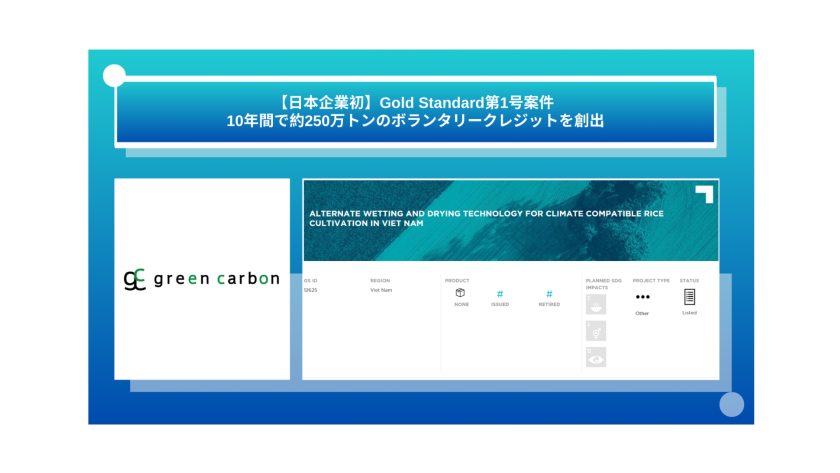840x473 pixels.
Task: Click the GS ID heading
Action: pyautogui.click(x=310, y=281)
